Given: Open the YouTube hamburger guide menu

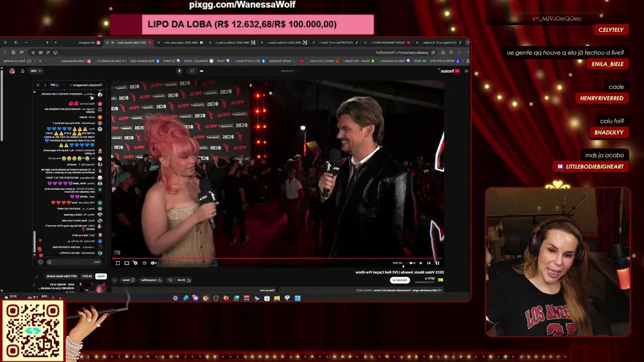Looking at the screenshot, I should [466, 71].
